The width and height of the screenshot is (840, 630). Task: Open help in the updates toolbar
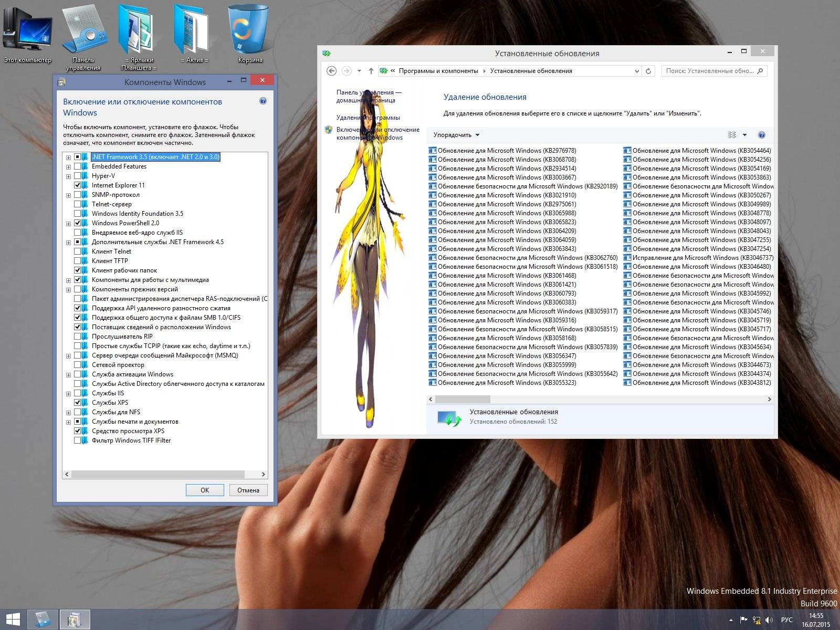click(x=762, y=135)
